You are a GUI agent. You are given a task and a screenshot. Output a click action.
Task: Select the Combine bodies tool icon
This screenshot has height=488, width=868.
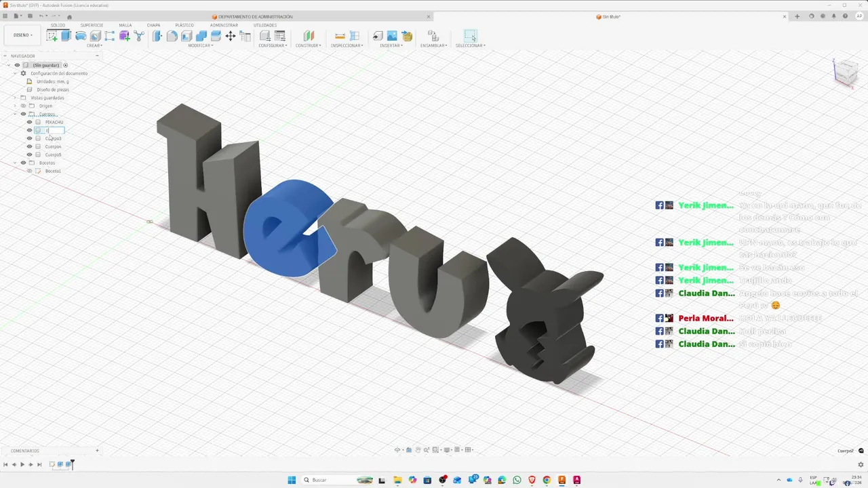tap(201, 36)
